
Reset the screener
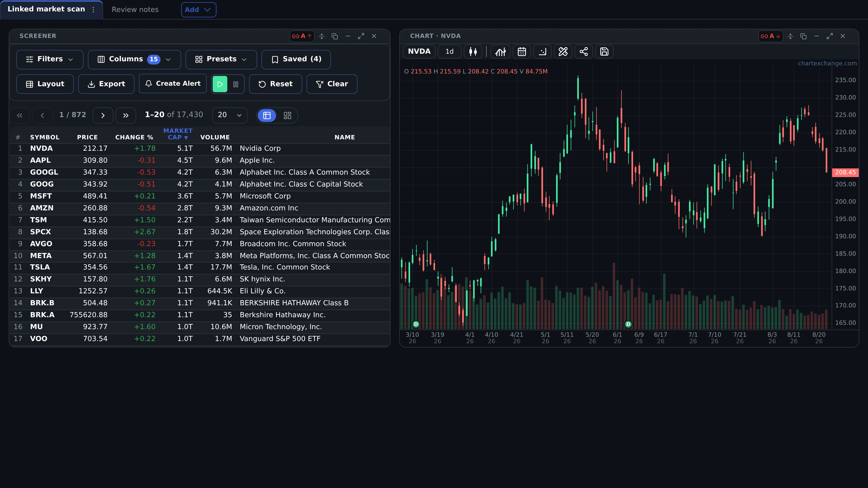point(275,84)
